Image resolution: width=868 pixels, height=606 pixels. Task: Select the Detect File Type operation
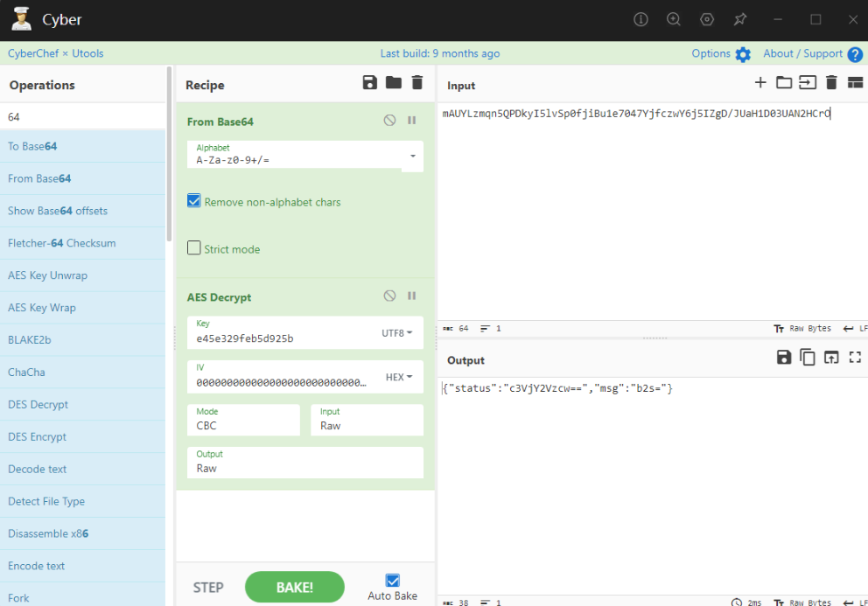[x=82, y=501]
